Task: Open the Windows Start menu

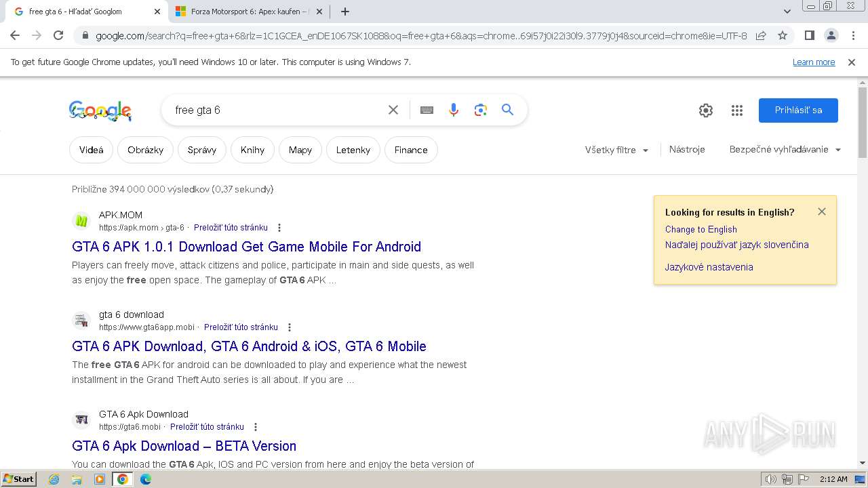Action: pyautogui.click(x=19, y=479)
